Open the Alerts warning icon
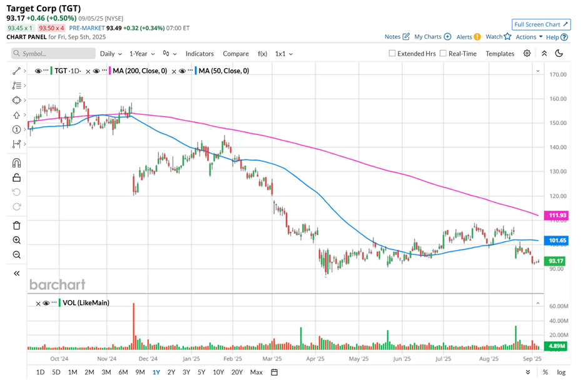Image resolution: width=588 pixels, height=380 pixels. (x=477, y=37)
